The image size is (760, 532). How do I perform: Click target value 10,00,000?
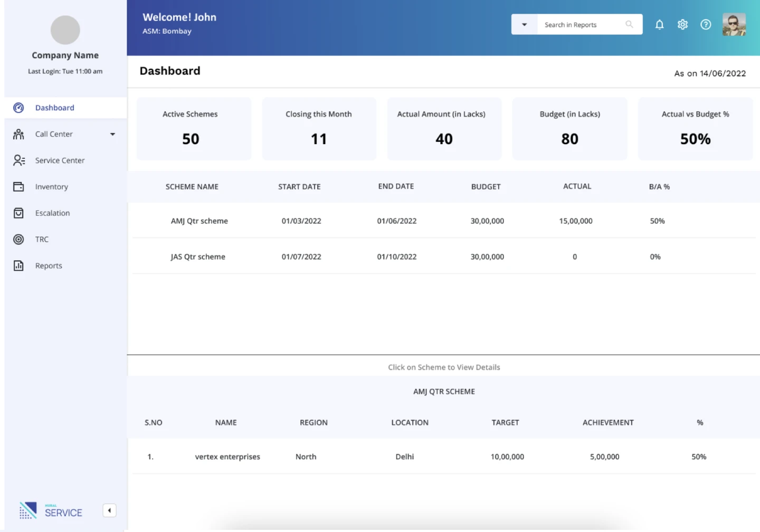[507, 457]
